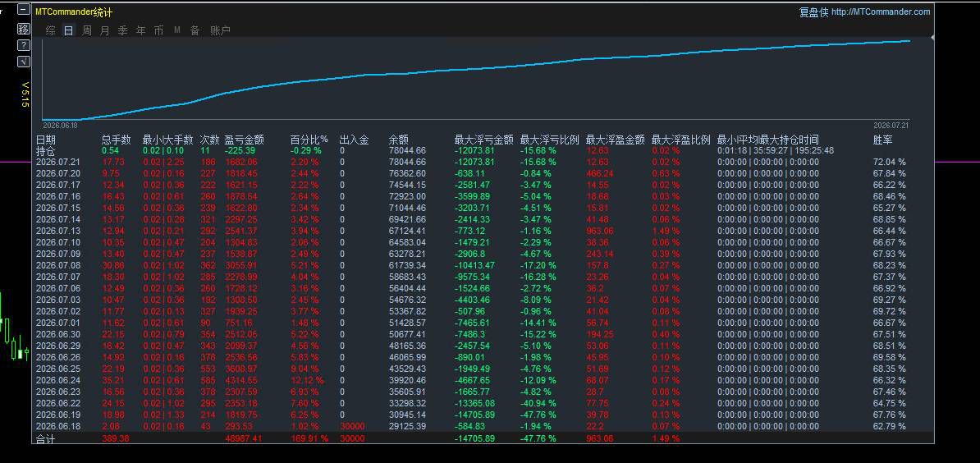Click the √ checkmark icon
Viewport: 980px width, 463px height.
pyautogui.click(x=23, y=62)
